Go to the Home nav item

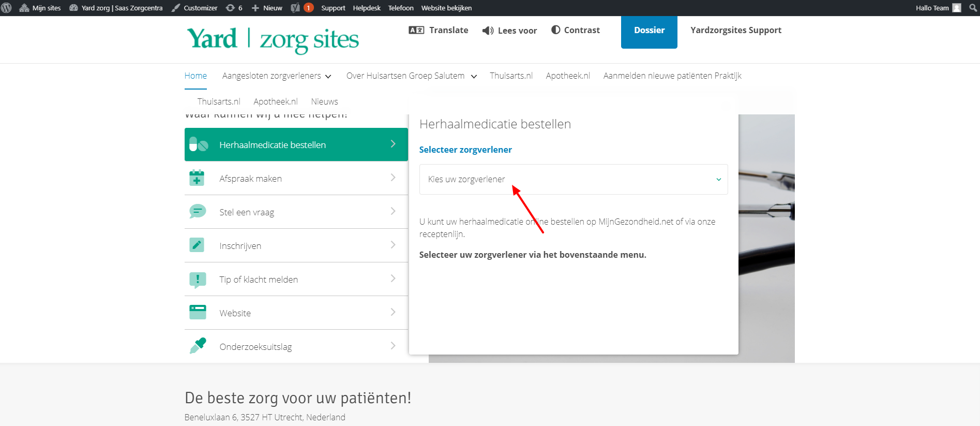click(195, 76)
